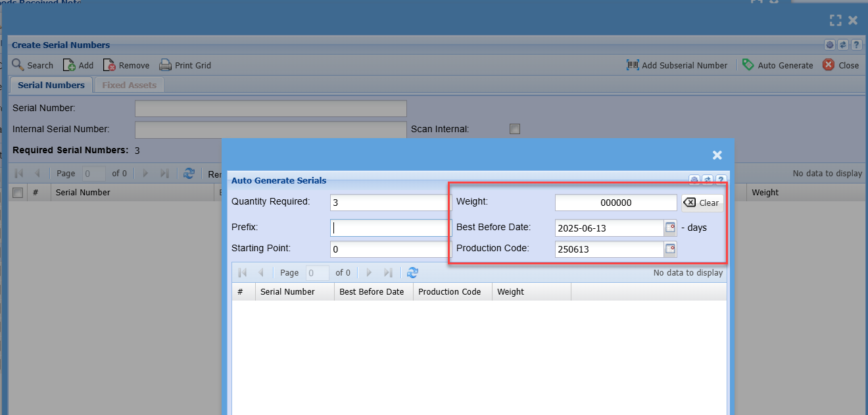
Task: Open the Production Code calendar picker
Action: [x=670, y=249]
